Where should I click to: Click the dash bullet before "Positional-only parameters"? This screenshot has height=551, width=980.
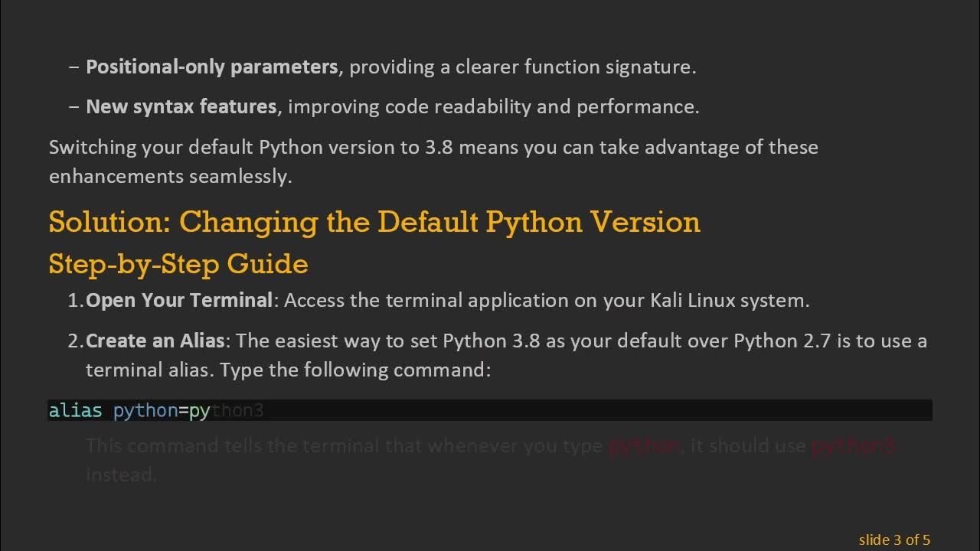pyautogui.click(x=73, y=67)
